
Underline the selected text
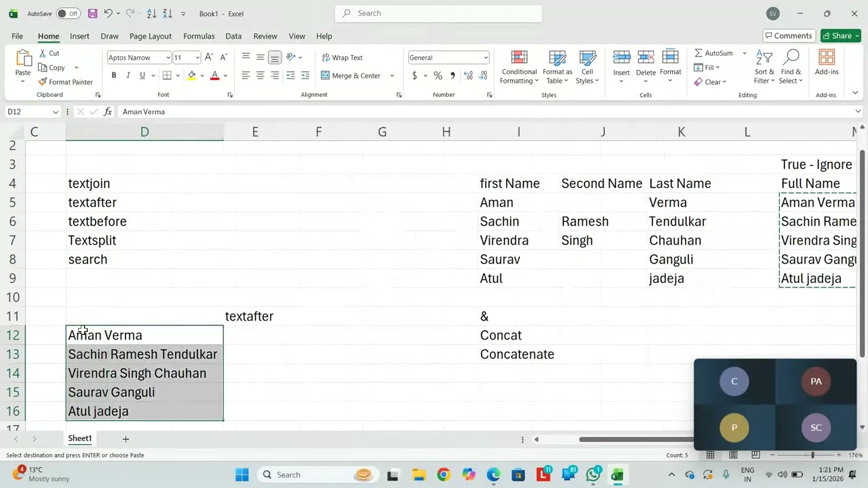pos(142,75)
